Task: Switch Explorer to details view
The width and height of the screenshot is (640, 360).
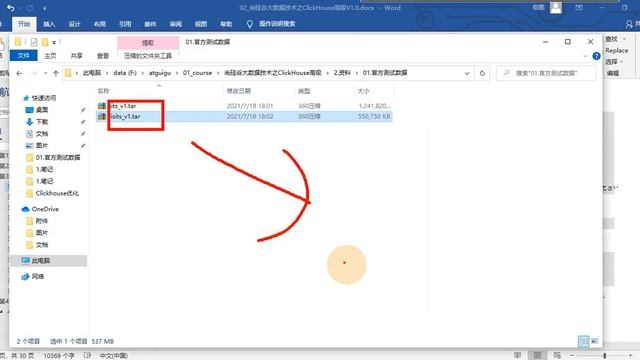Action: (x=584, y=341)
